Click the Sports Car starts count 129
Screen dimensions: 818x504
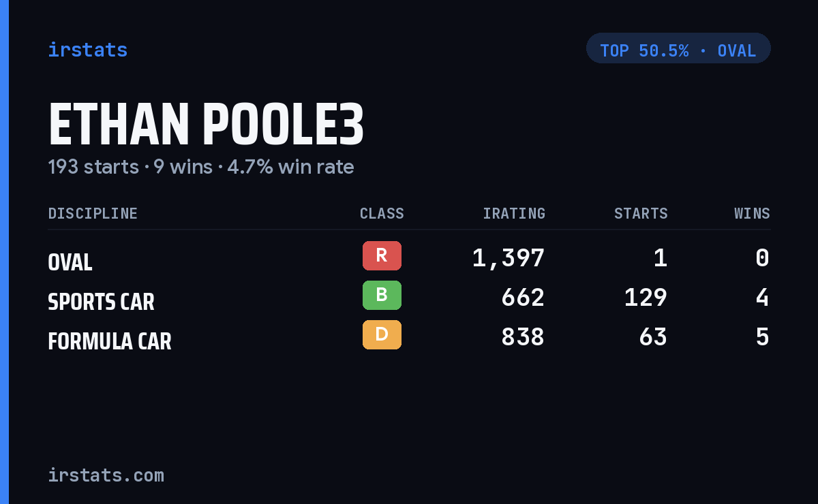click(646, 298)
